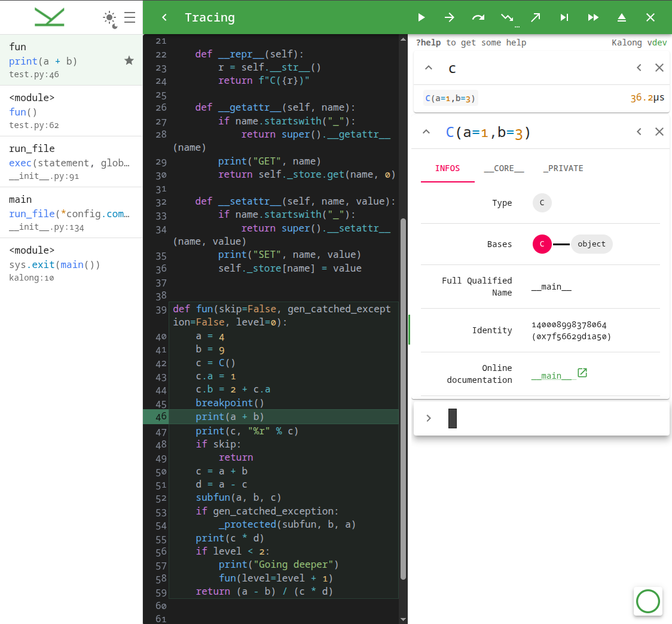Viewport: 672px width, 624px height.
Task: Click the eject stop icon
Action: (621, 17)
